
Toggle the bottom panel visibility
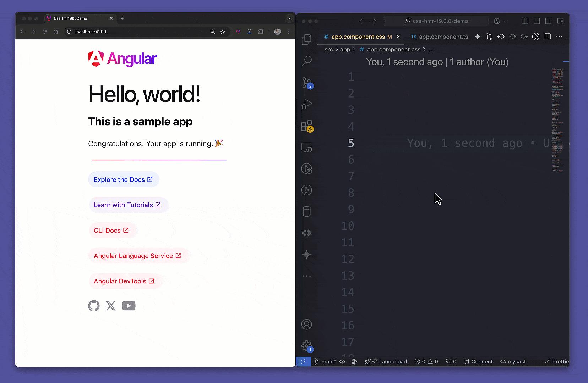tap(537, 21)
